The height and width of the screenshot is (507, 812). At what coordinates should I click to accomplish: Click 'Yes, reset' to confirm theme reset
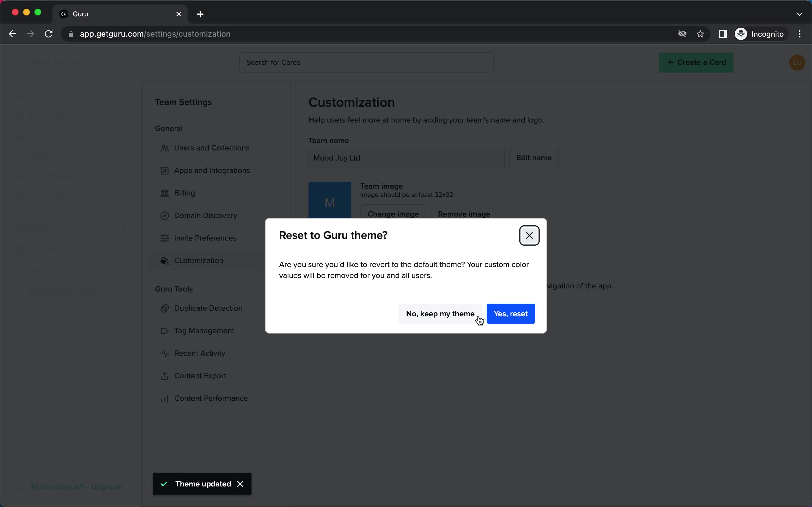click(x=510, y=314)
